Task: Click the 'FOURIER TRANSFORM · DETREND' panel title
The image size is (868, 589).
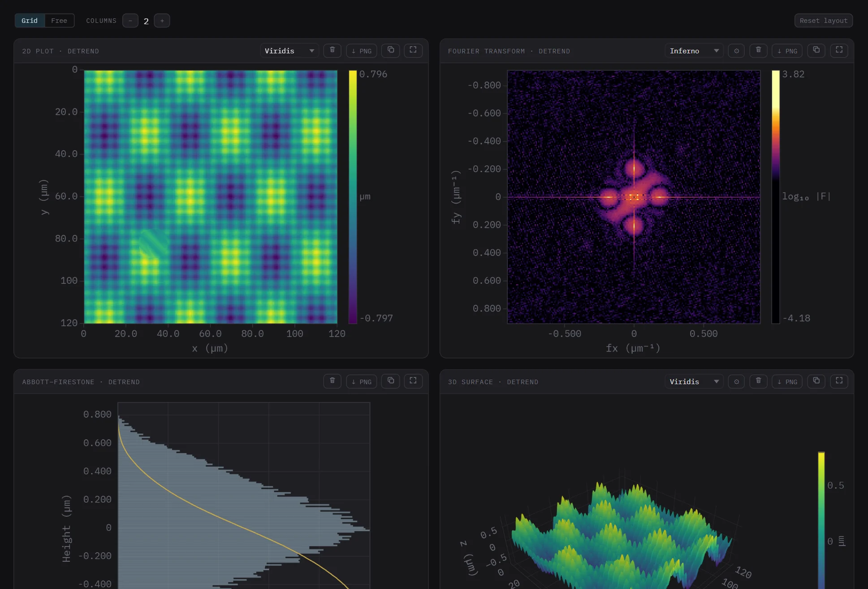Action: click(x=509, y=51)
